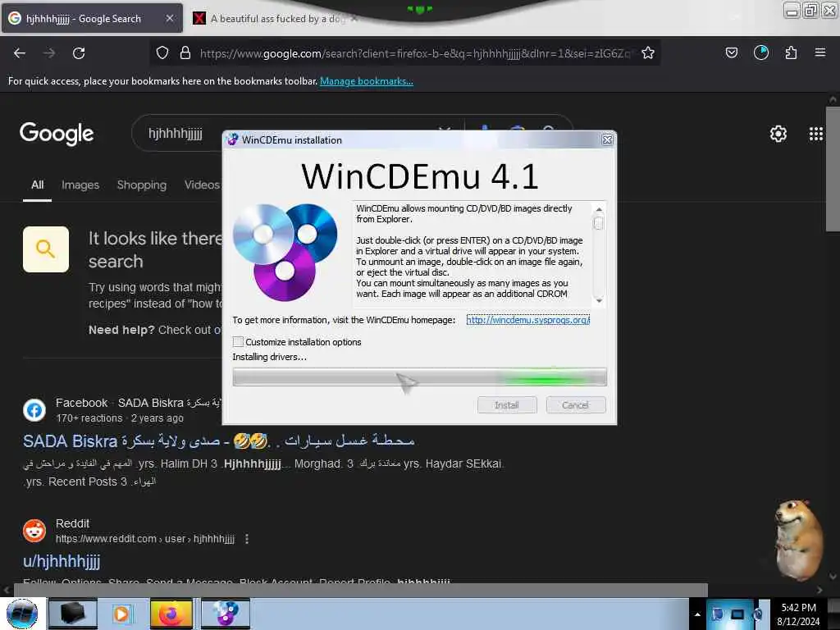Open the Firefox hamburger menu
This screenshot has width=840, height=630.
pos(820,52)
